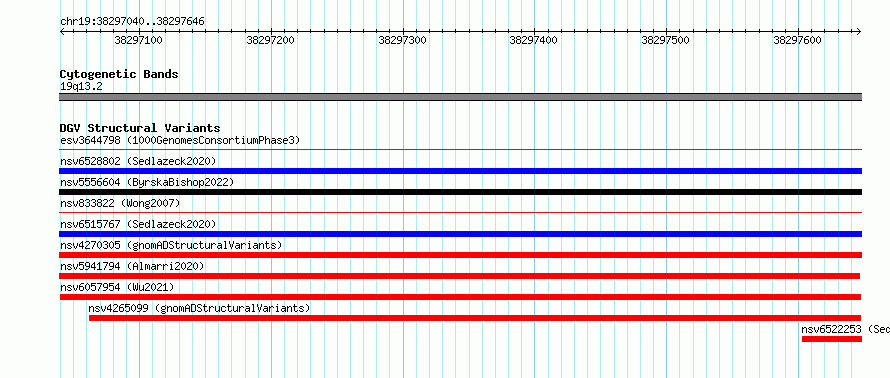This screenshot has height=378, width=890.
Task: Click the gray 19q13.2 cytoband bar
Action: (x=460, y=97)
